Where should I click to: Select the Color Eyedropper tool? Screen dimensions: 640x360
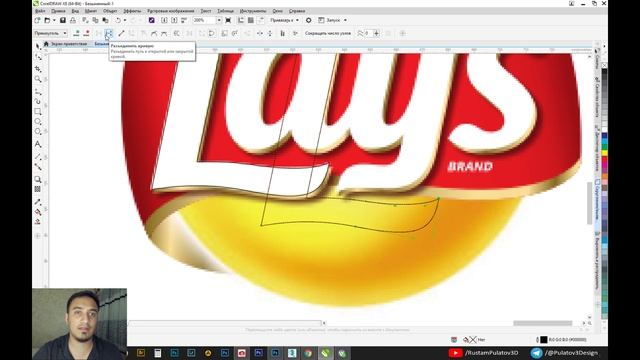38,202
